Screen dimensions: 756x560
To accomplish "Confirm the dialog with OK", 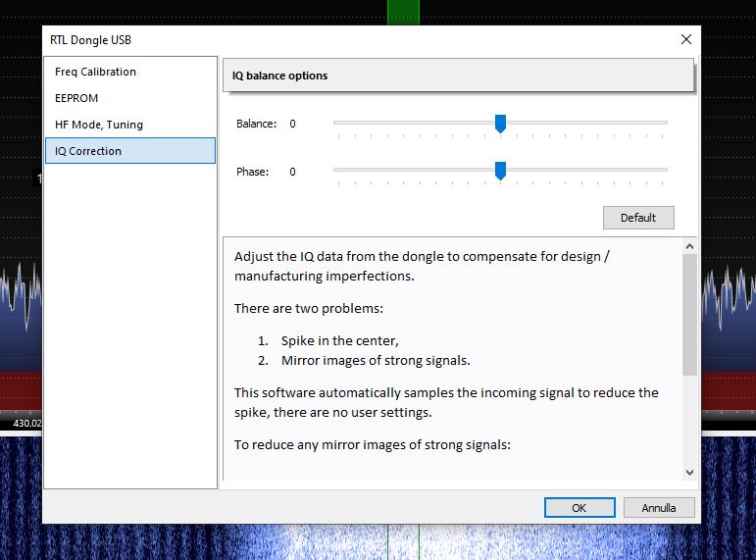I will (580, 508).
